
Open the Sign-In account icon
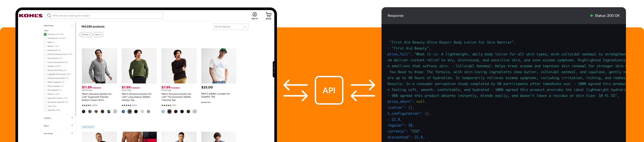pos(255,15)
